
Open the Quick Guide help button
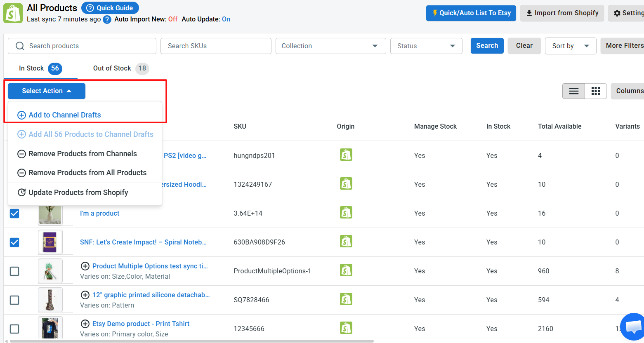tap(110, 8)
